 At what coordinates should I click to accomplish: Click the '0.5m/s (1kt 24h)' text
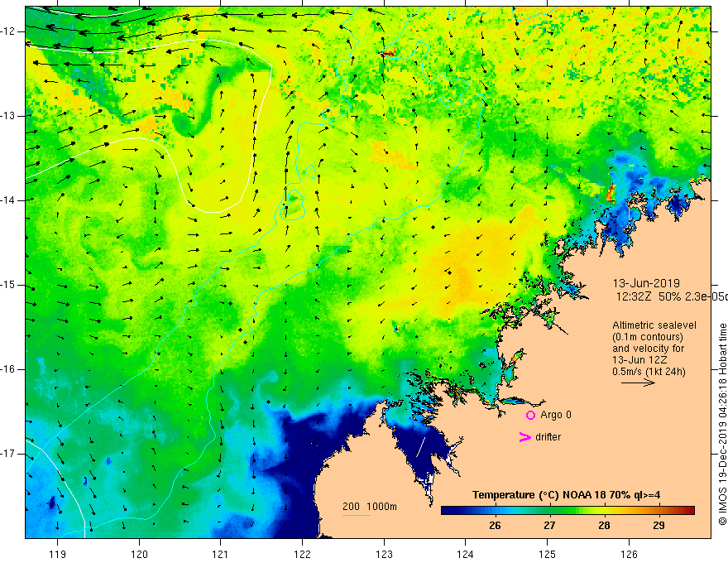click(649, 372)
